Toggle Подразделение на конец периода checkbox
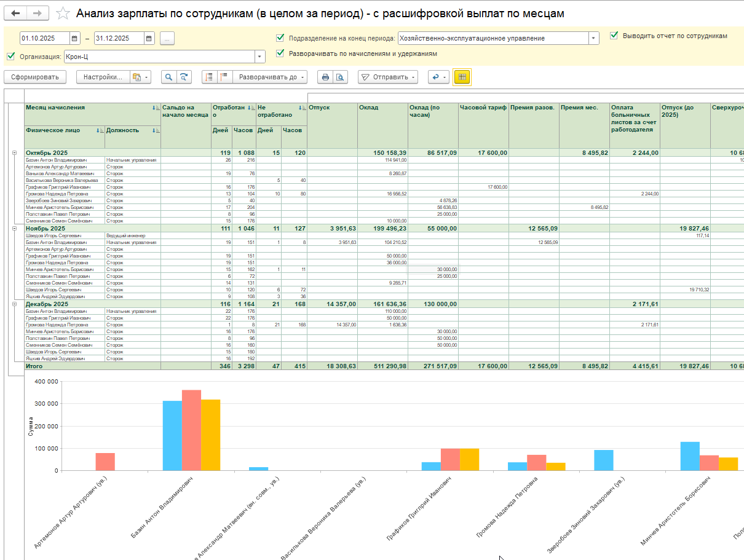The height and width of the screenshot is (560, 744). [x=280, y=38]
